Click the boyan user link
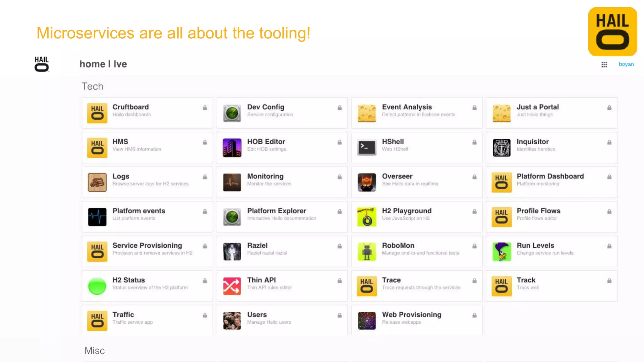Screen dimensions: 644x362 626,64
